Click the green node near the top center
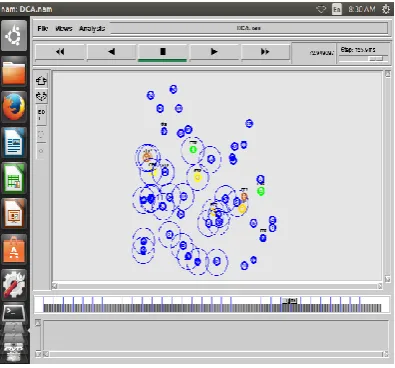The image size is (395, 368). [x=193, y=150]
